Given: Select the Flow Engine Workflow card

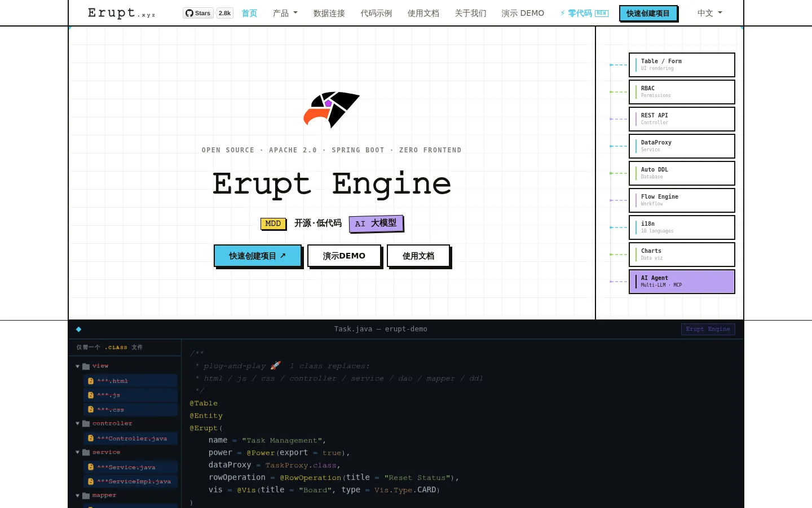Looking at the screenshot, I should click(682, 200).
